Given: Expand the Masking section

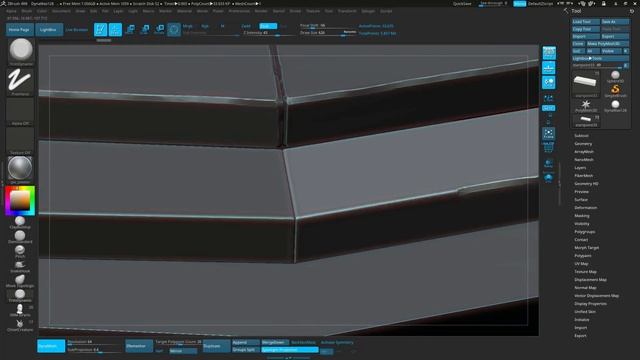Looking at the screenshot, I should (582, 216).
